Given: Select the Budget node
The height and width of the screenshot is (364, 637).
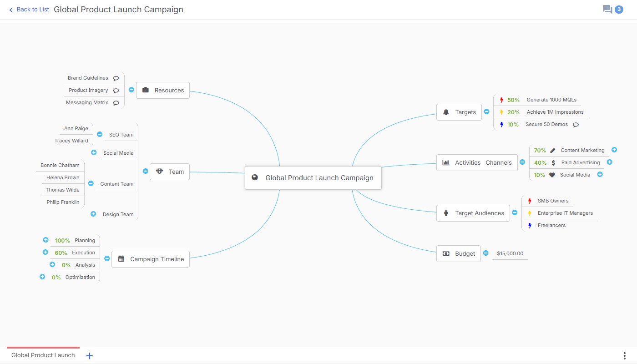Looking at the screenshot, I should click(x=458, y=253).
